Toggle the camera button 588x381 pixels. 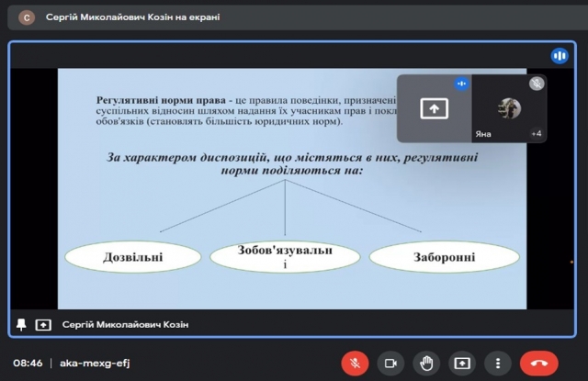click(x=390, y=363)
